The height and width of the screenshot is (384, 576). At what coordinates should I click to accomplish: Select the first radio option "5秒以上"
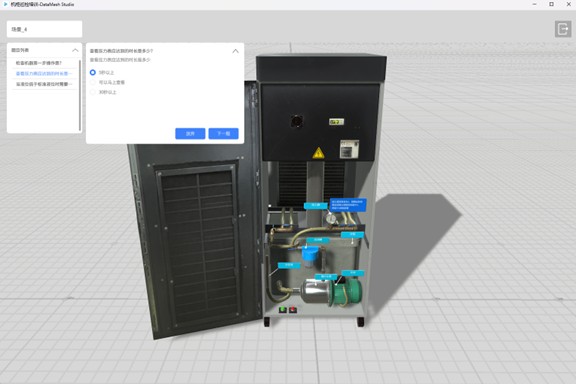tap(93, 72)
